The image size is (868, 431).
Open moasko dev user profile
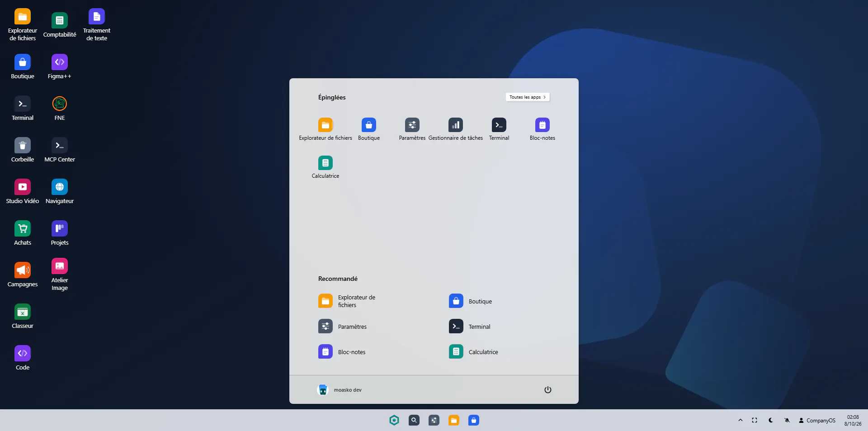point(340,390)
